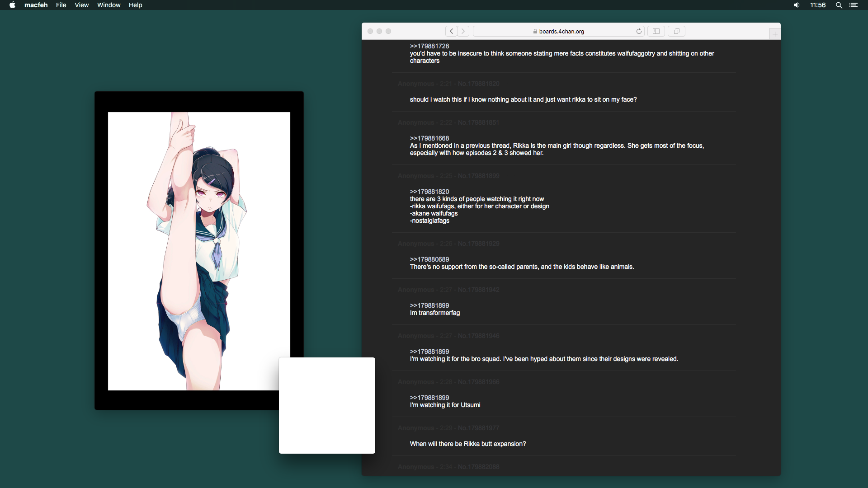Open the macfeh application menu
The height and width of the screenshot is (488, 868).
click(36, 5)
